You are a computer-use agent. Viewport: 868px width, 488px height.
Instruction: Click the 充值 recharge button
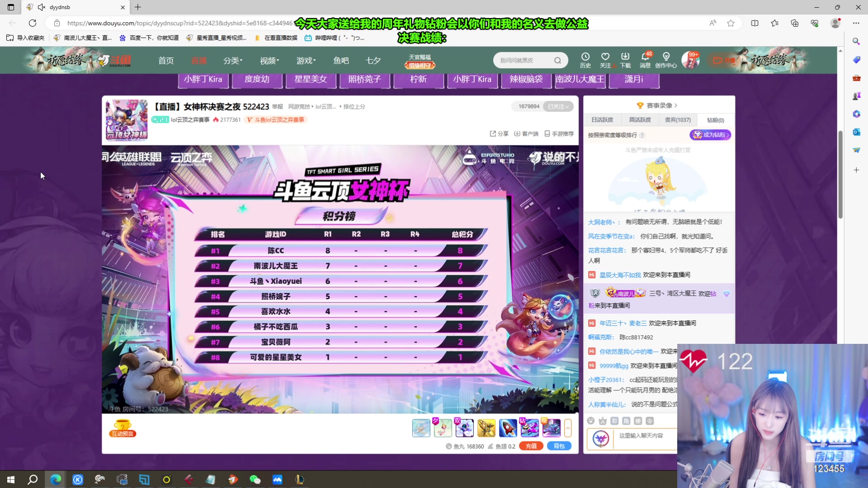pyautogui.click(x=531, y=446)
